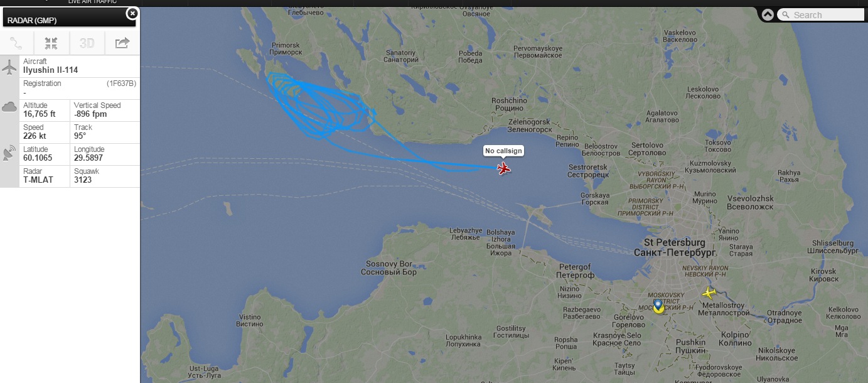Image resolution: width=868 pixels, height=383 pixels.
Task: Click the center-on-aircraft arrows icon
Action: point(51,43)
